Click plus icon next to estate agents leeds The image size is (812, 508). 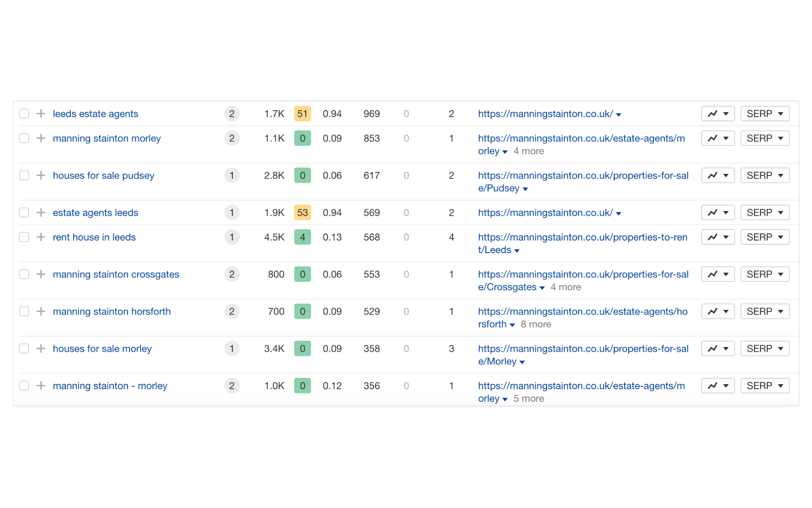coord(41,213)
